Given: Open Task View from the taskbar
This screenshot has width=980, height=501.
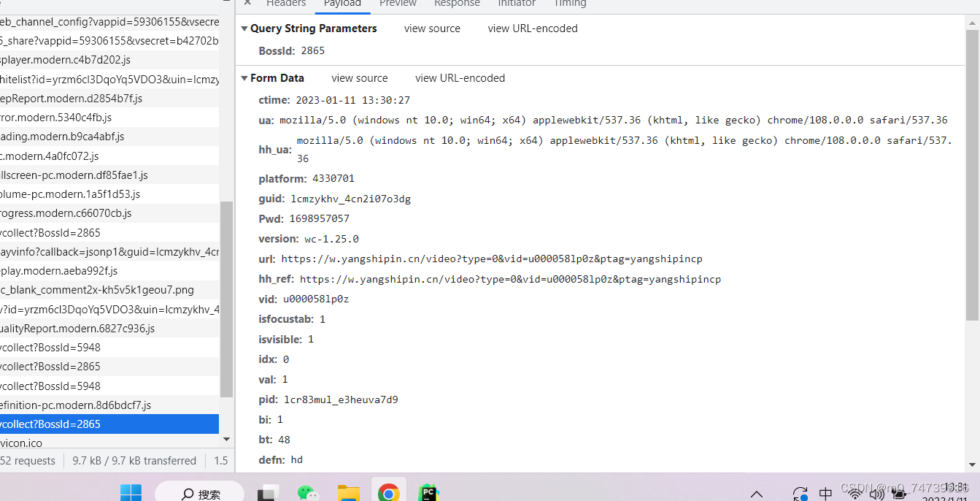Looking at the screenshot, I should tap(269, 494).
